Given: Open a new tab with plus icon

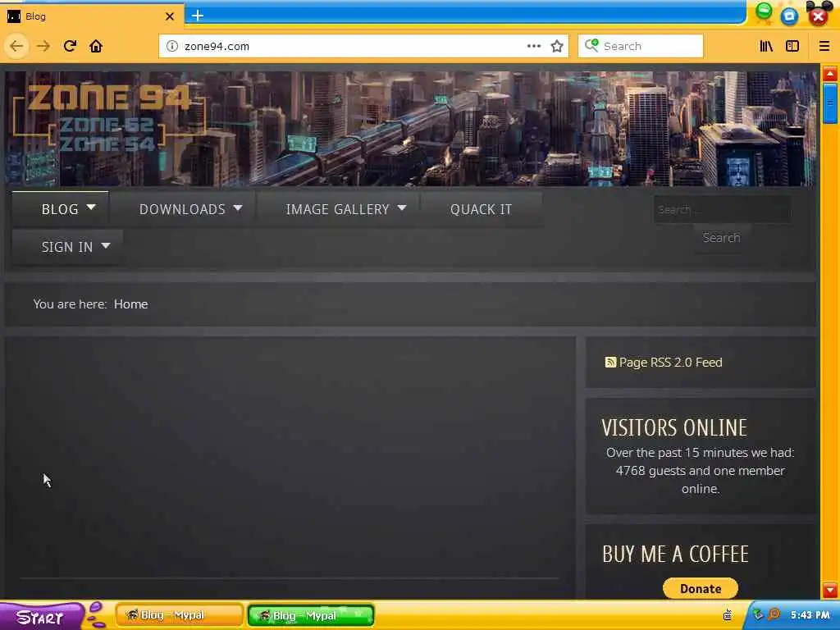Looking at the screenshot, I should pos(198,16).
